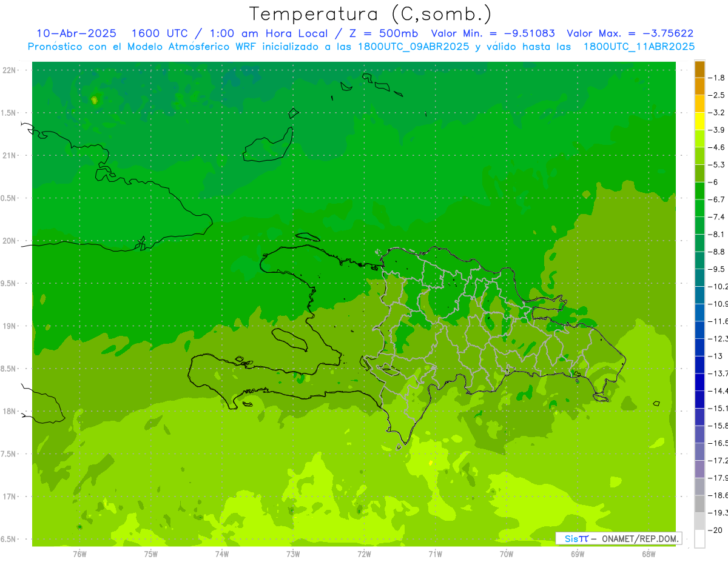Pick the green swatch between -6 and -6.7
Image resolution: width=728 pixels, height=562 pixels.
[699, 191]
